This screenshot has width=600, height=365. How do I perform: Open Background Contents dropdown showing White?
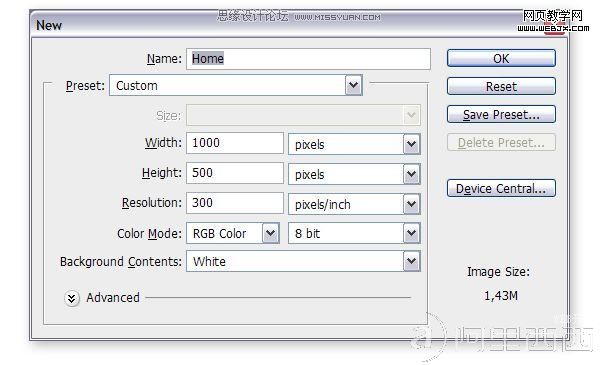pyautogui.click(x=303, y=261)
